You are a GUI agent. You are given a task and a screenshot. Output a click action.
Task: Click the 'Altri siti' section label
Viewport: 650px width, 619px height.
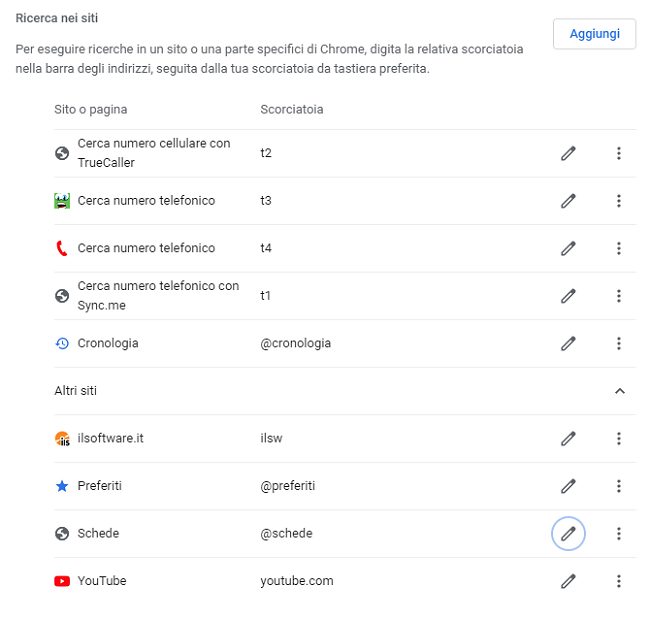75,391
